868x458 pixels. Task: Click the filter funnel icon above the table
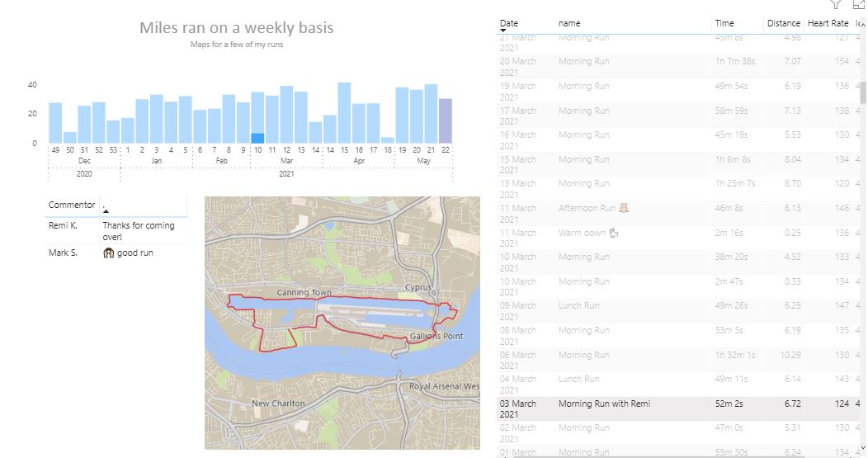tap(836, 4)
